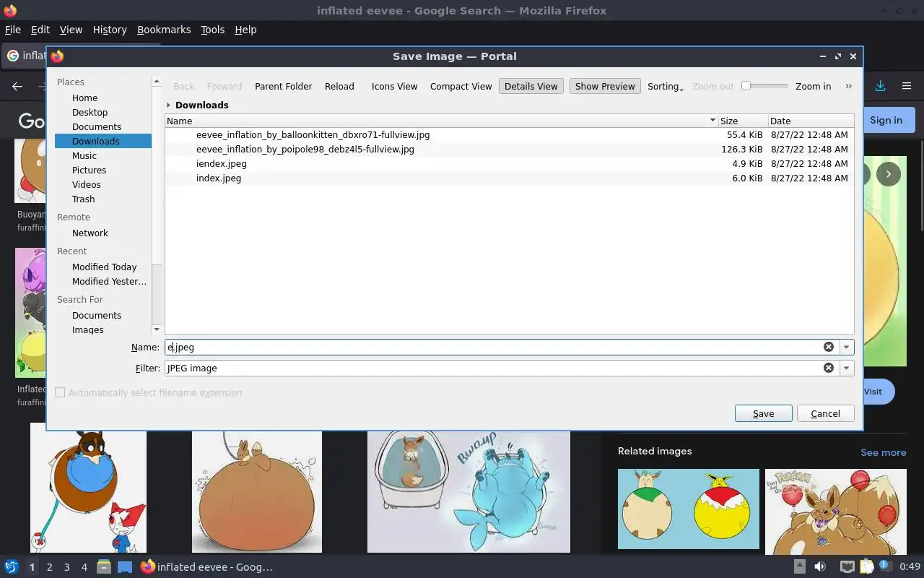The image size is (924, 578).
Task: Open the Firefox hamburger menu
Action: pos(907,86)
